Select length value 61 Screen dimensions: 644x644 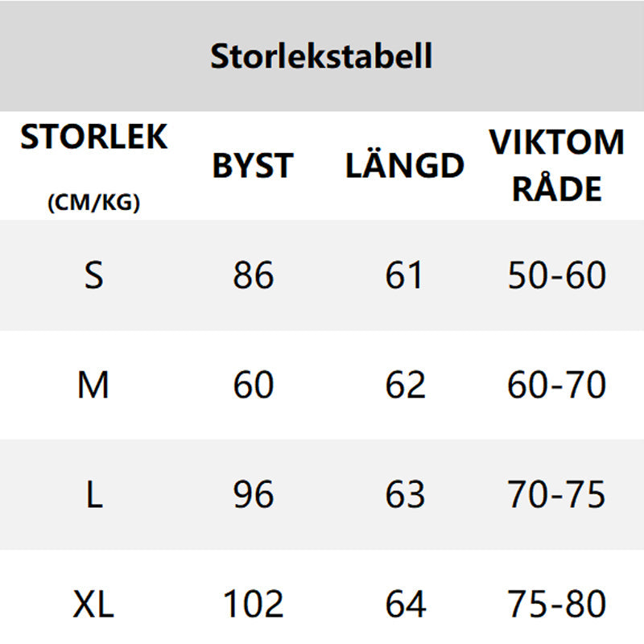pyautogui.click(x=405, y=276)
